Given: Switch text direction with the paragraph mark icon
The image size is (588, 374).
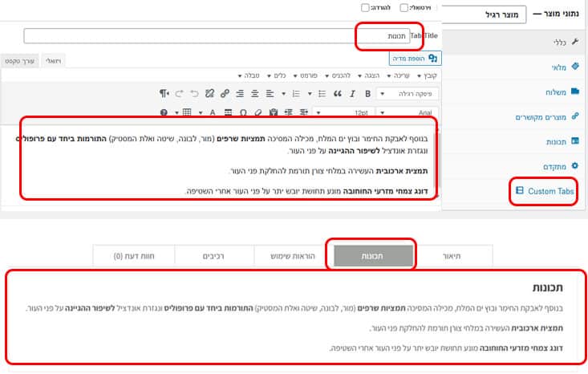Looking at the screenshot, I should click(x=164, y=94).
